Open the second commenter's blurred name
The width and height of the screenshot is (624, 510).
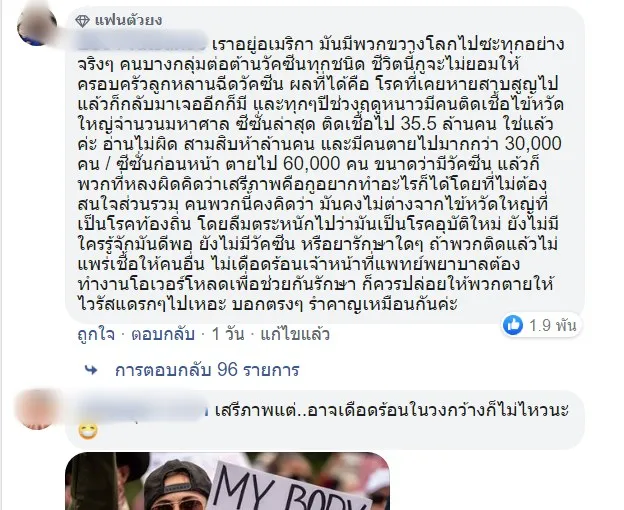point(142,410)
